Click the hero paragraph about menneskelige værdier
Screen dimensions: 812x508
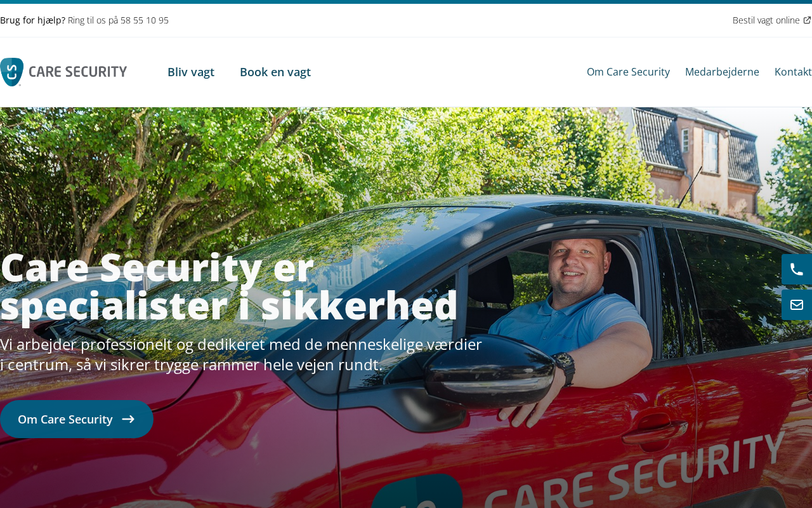coord(241,354)
